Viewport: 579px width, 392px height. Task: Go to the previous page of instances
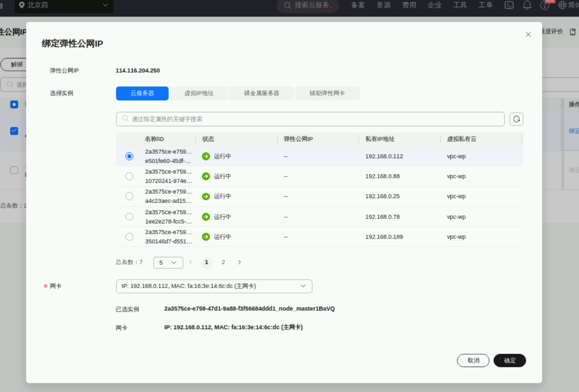coord(191,262)
